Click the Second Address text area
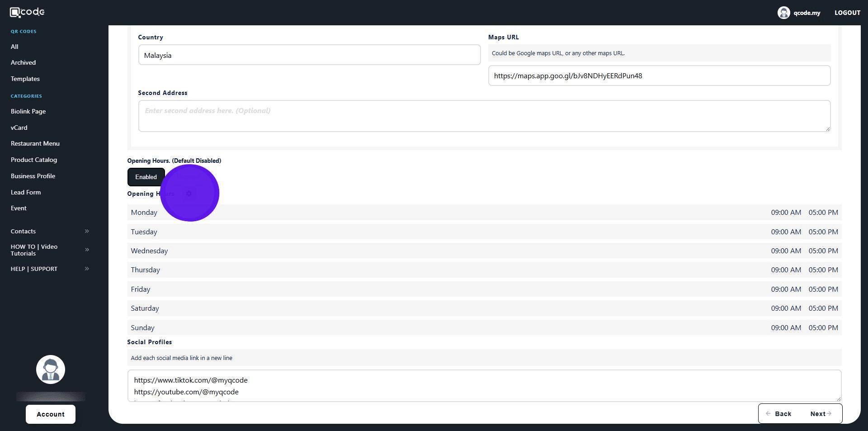 pos(484,116)
